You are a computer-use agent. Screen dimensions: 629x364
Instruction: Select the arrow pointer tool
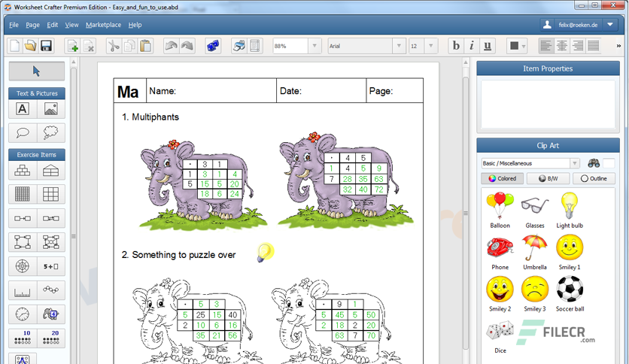37,71
